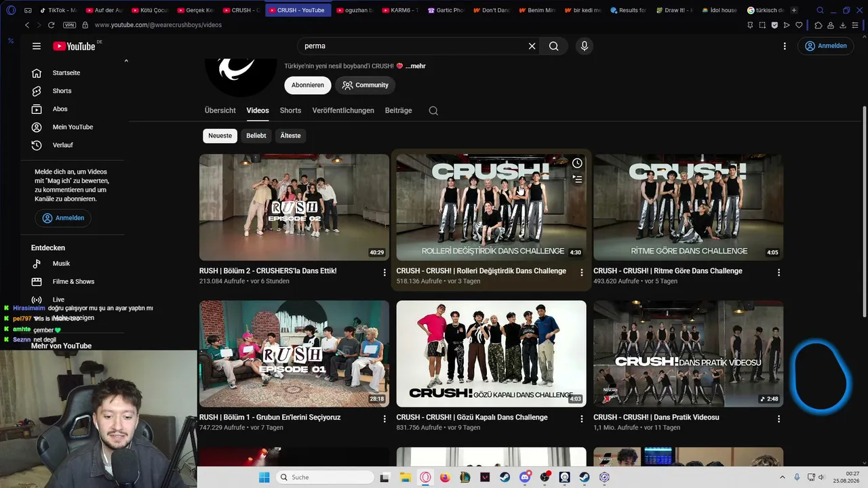
Task: Open the Veröffentlichungen channel tab
Action: tap(343, 110)
